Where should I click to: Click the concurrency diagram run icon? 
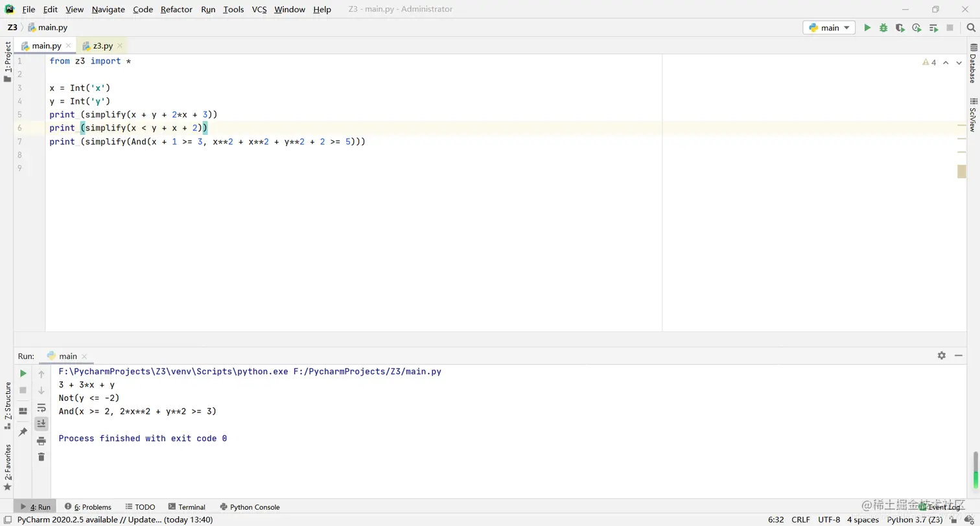pyautogui.click(x=933, y=28)
